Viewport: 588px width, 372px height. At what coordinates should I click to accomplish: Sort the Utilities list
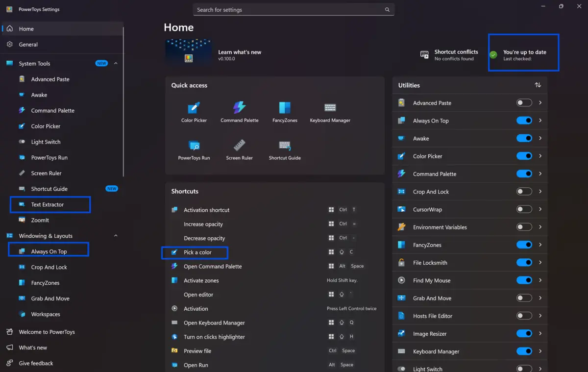click(x=538, y=85)
